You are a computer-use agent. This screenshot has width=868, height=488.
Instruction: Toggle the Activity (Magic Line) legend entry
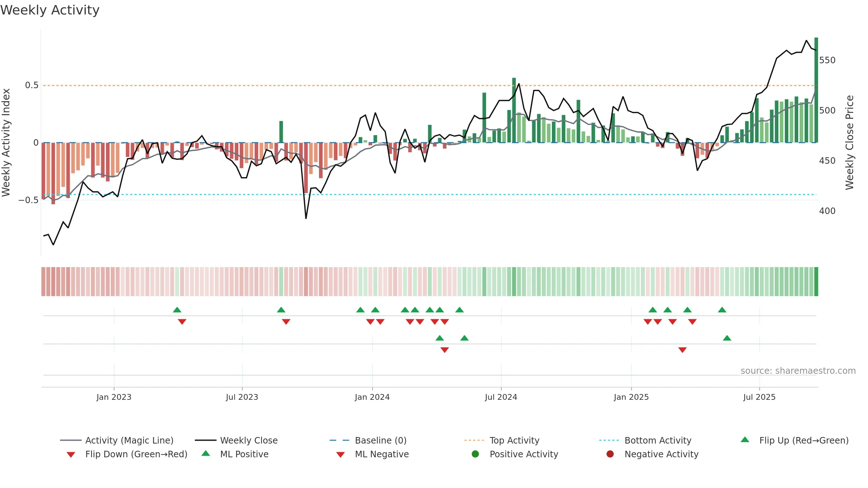(x=117, y=440)
